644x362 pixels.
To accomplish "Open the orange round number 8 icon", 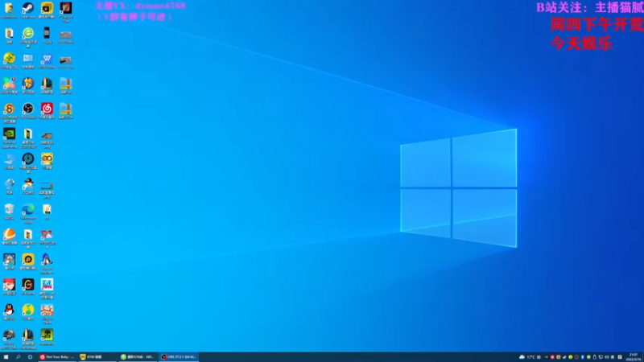I will (x=9, y=112).
